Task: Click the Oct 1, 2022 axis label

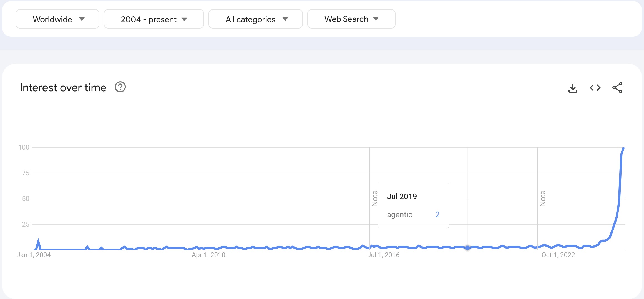Action: pos(558,255)
